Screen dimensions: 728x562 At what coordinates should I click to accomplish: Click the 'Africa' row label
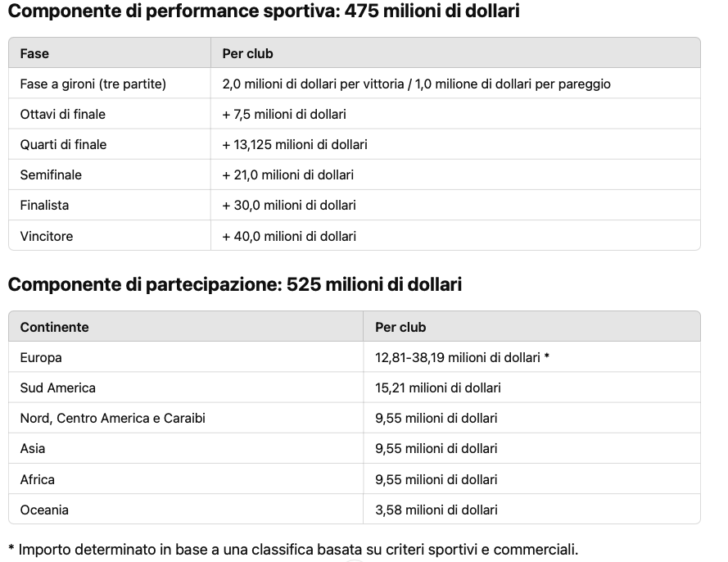point(37,479)
